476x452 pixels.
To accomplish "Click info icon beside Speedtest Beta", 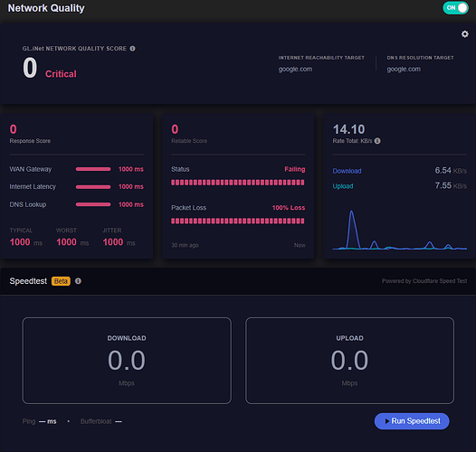I will 78,281.
